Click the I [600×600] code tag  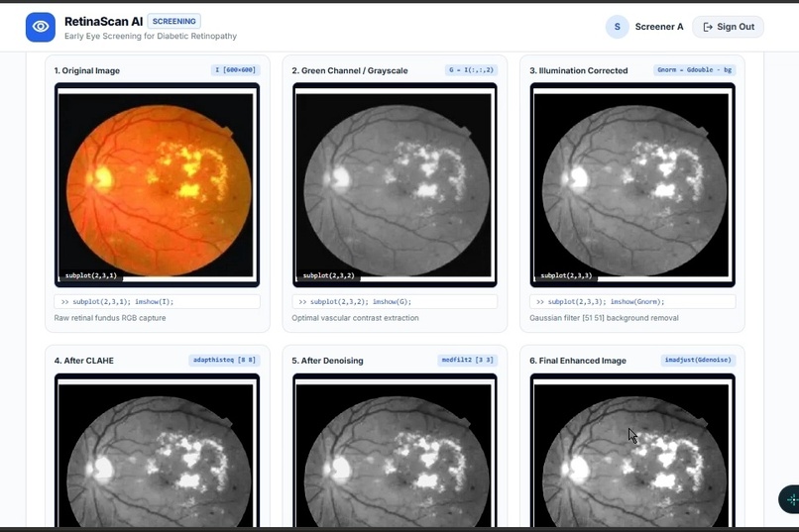click(235, 70)
